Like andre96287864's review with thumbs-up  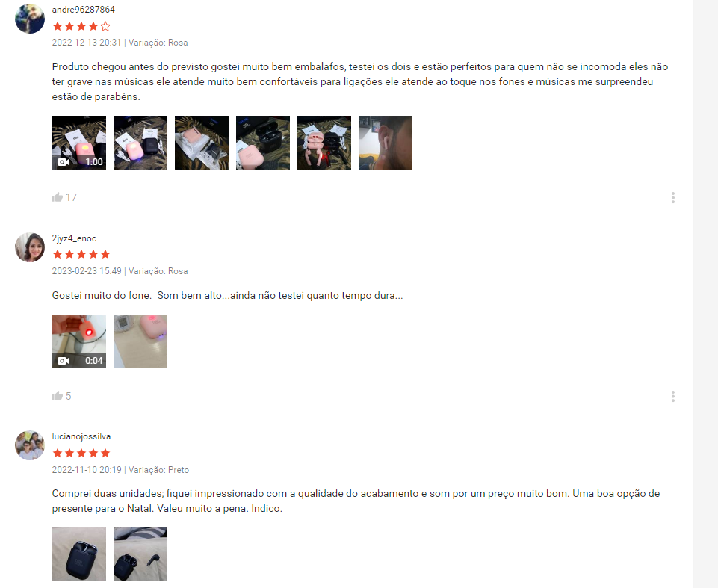click(x=58, y=197)
